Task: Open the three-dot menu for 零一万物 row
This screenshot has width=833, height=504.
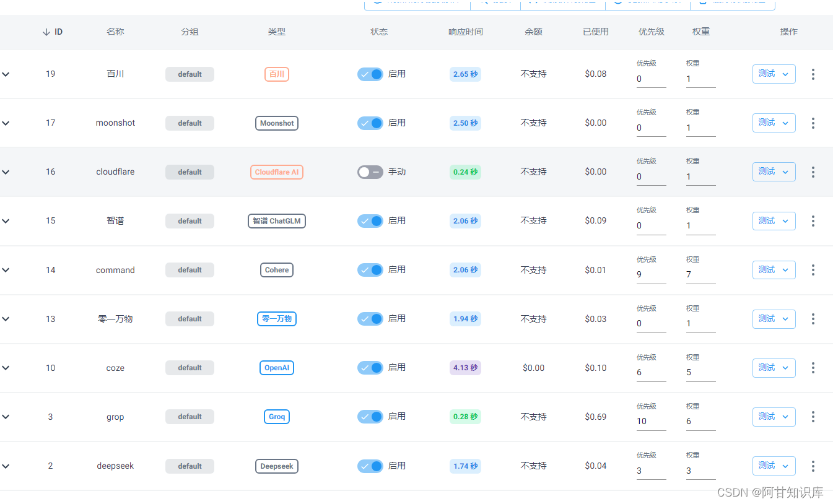Action: 813,319
